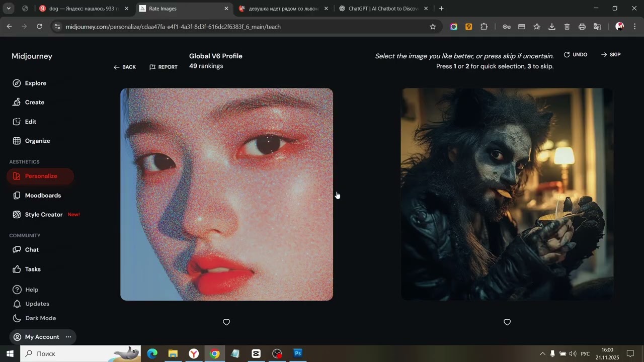Image resolution: width=644 pixels, height=362 pixels.
Task: Reload the page
Action: point(39,27)
